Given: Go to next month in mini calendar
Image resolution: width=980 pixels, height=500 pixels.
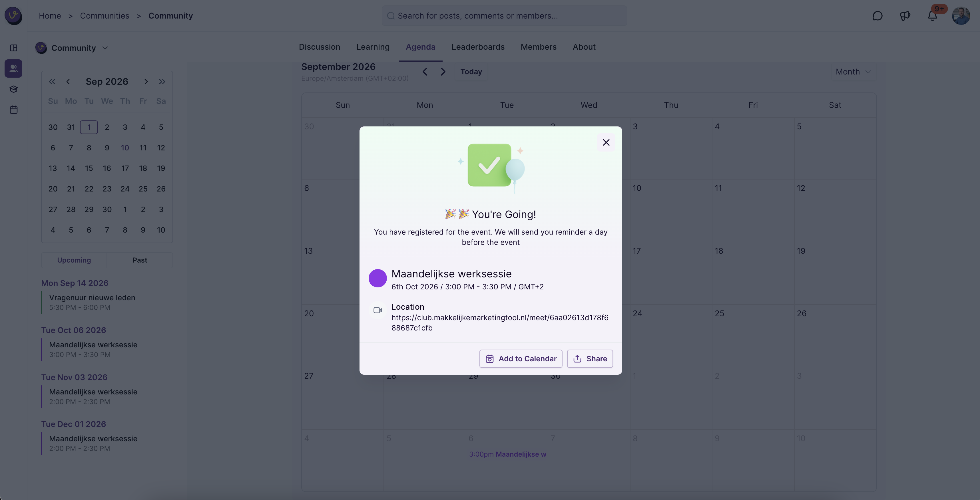Looking at the screenshot, I should [x=146, y=81].
